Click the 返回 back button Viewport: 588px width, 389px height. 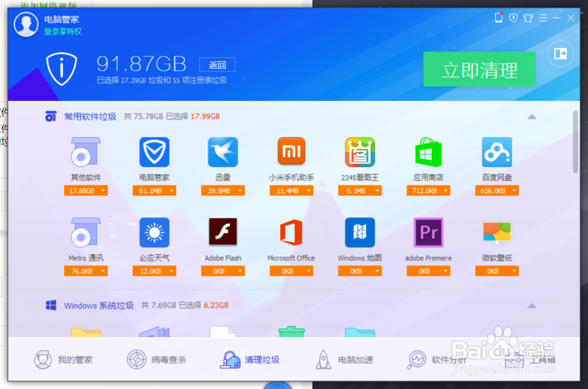point(217,65)
